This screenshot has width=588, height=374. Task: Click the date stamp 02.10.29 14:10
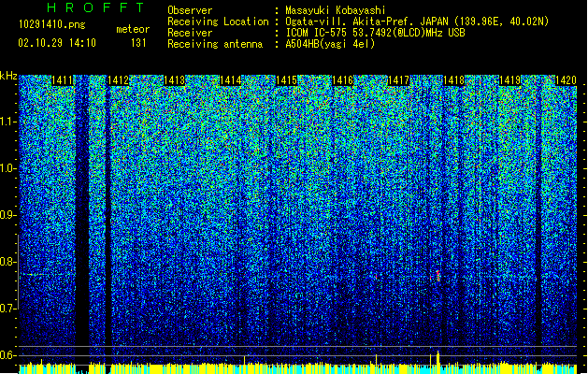(57, 43)
